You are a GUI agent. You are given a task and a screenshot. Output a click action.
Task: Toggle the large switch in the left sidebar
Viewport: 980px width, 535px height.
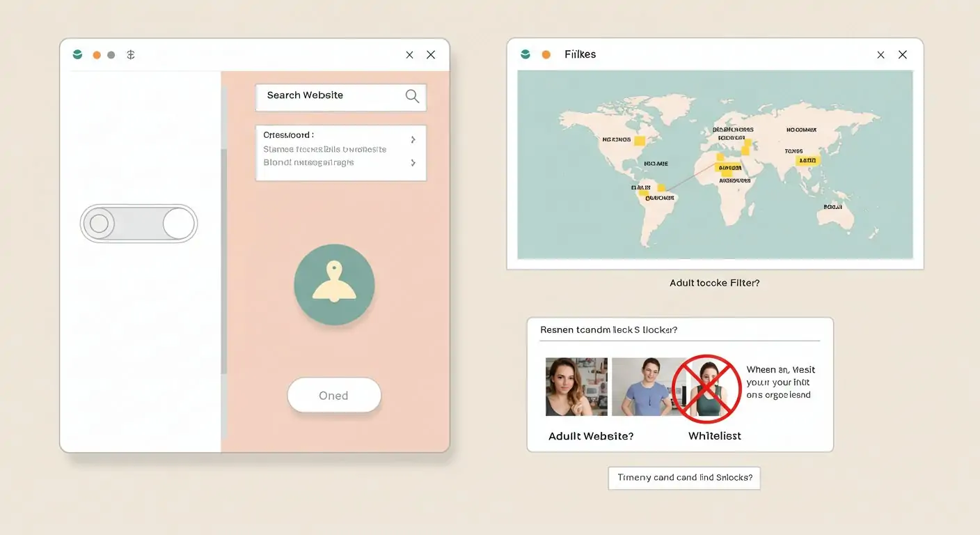(x=139, y=224)
